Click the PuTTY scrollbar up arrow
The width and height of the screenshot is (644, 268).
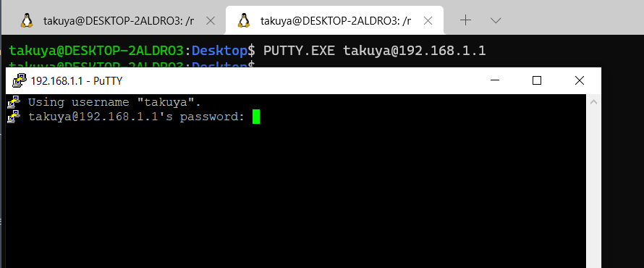(593, 101)
